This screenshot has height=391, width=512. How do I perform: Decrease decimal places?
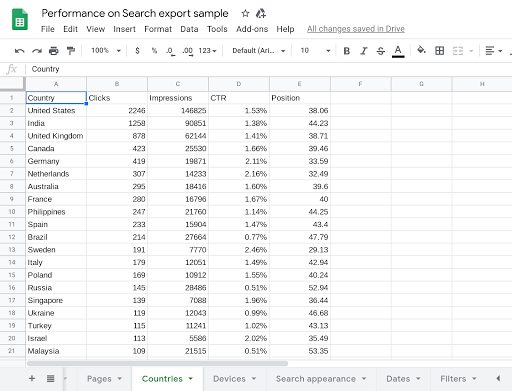[170, 51]
